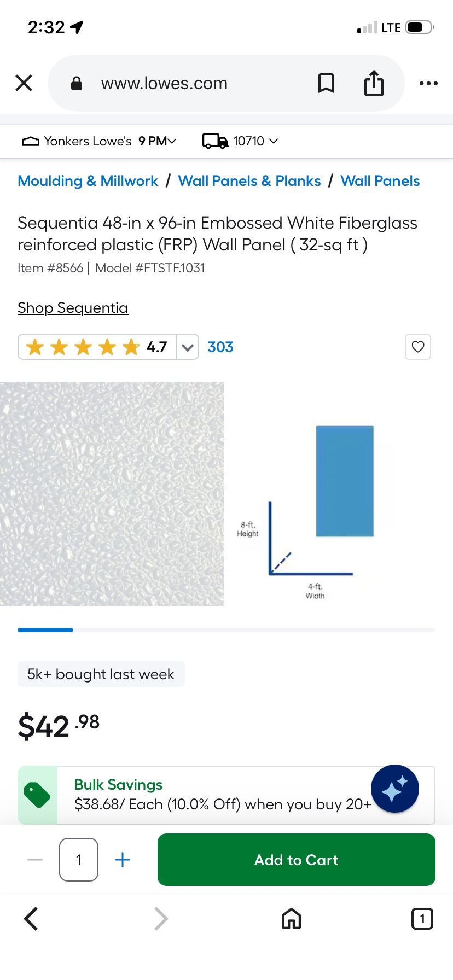Close the browser tab with X
This screenshot has height=980, width=453.
(24, 83)
